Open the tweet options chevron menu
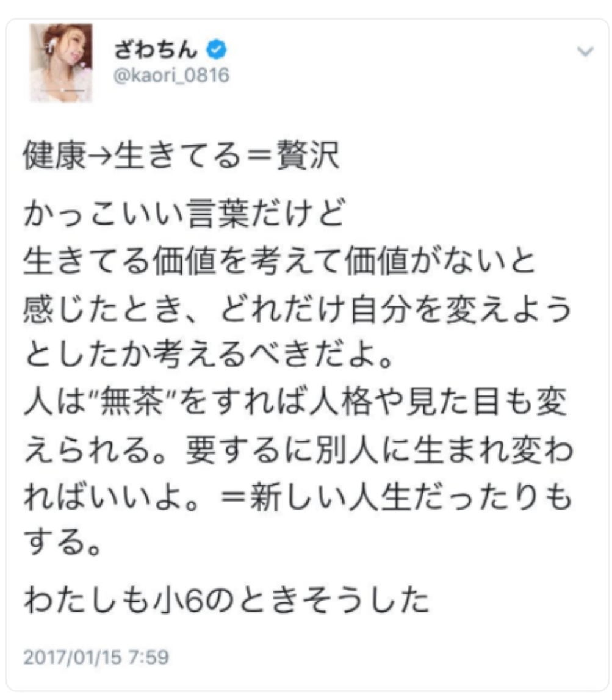 pyautogui.click(x=585, y=51)
